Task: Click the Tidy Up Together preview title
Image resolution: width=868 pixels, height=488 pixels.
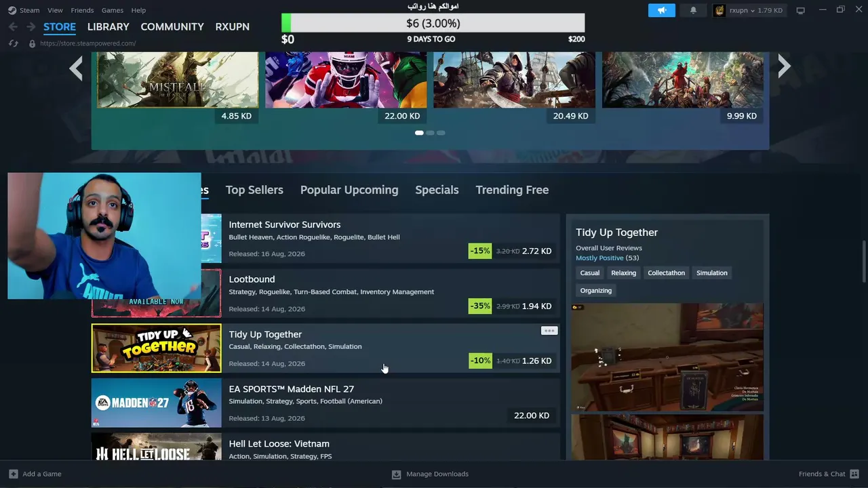Action: 616,232
